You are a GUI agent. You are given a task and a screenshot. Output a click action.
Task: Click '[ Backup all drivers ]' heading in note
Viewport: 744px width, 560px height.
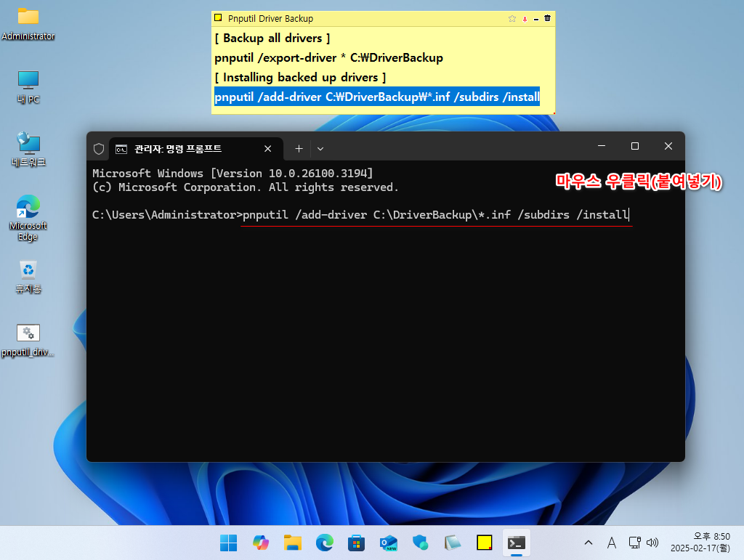272,38
